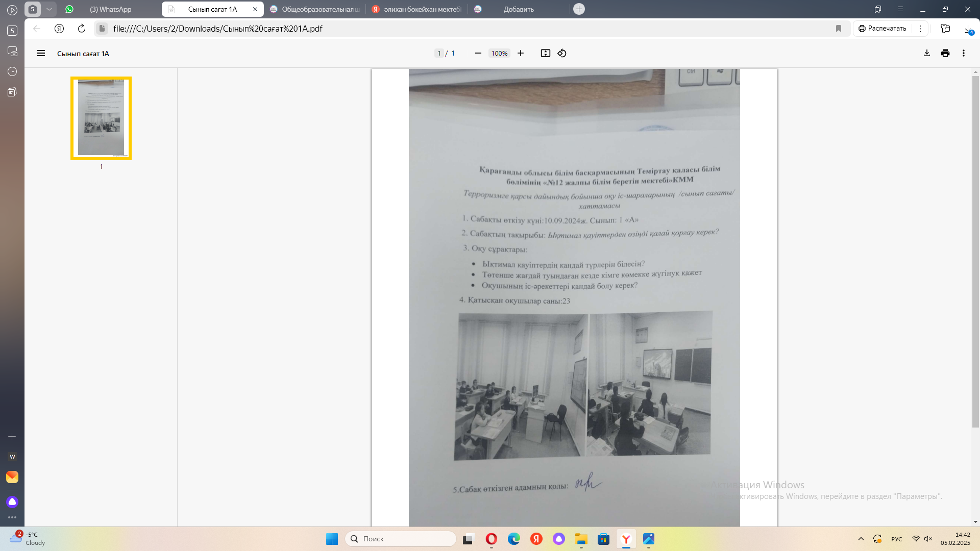This screenshot has height=551, width=980.
Task: Open the PDF viewer more options menu
Action: pos(963,53)
